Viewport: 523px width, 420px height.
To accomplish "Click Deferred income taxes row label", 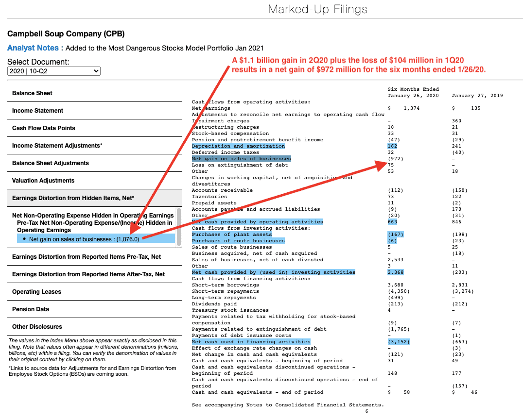I will point(225,152).
